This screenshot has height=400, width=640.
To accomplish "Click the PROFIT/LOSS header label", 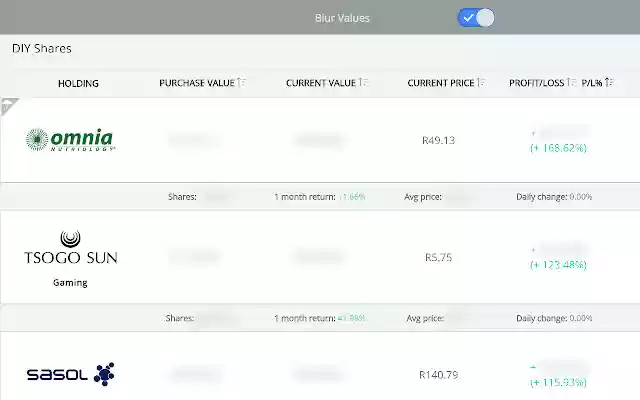I will 536,83.
